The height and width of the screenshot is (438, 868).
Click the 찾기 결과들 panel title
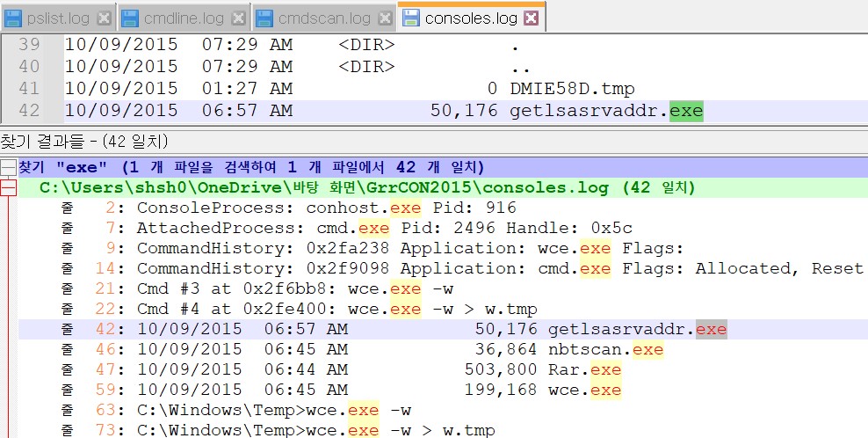pos(84,142)
